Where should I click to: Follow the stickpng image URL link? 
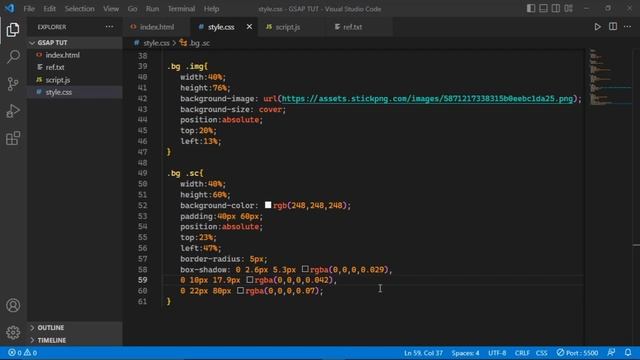coord(427,98)
